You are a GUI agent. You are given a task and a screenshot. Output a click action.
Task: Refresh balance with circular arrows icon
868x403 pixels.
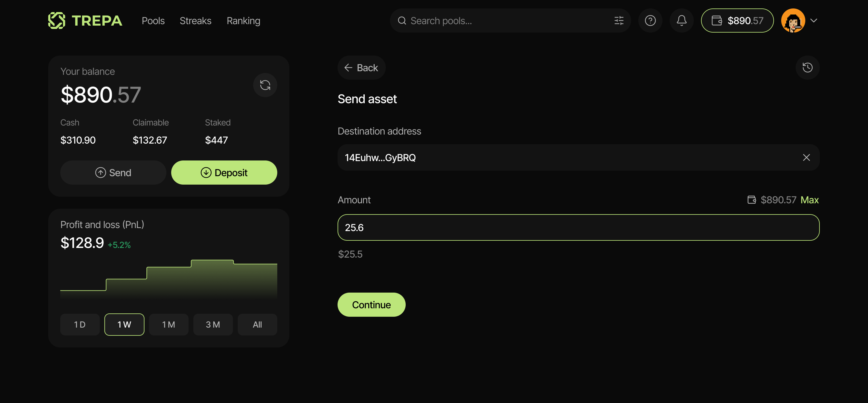pyautogui.click(x=265, y=85)
